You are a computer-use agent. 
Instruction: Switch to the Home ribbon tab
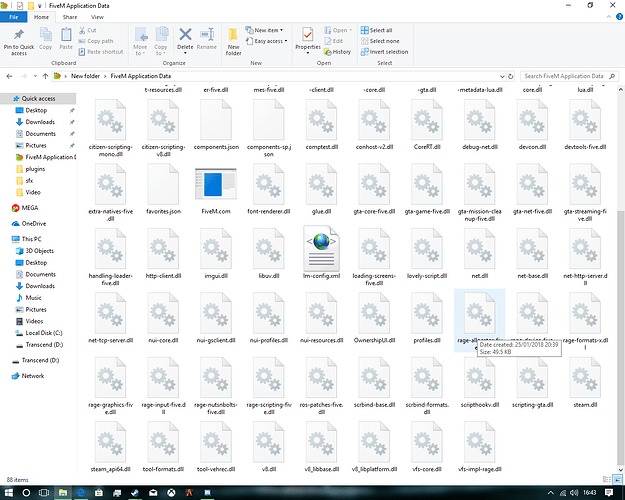(41, 17)
